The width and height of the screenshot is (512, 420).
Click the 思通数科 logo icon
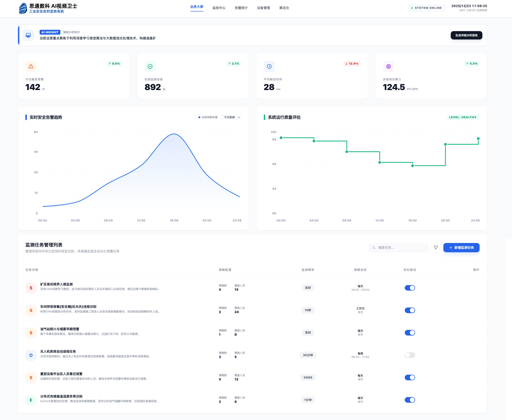(x=23, y=8)
